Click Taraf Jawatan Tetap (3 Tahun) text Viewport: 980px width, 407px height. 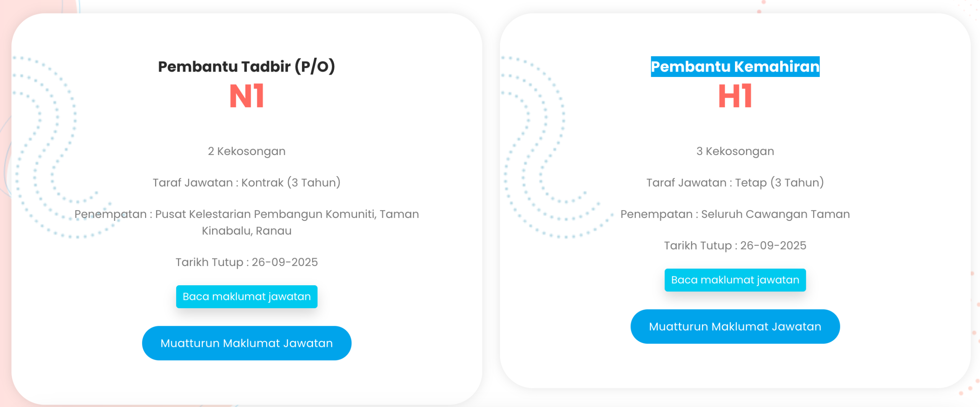point(735,183)
